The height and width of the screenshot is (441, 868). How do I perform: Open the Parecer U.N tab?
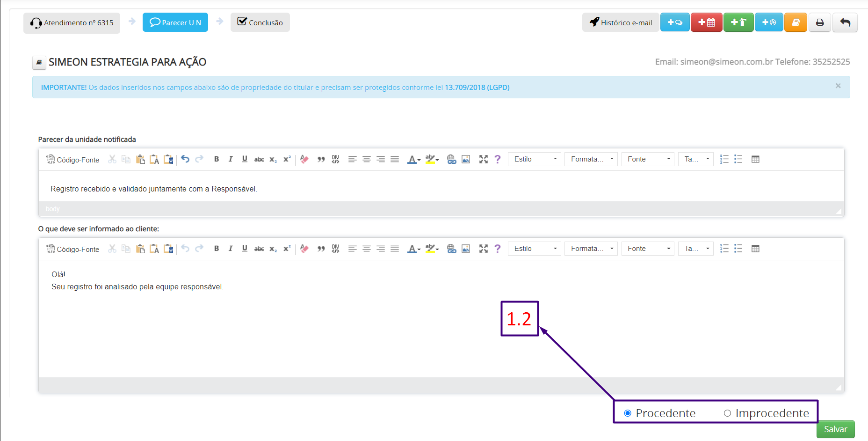(x=175, y=22)
